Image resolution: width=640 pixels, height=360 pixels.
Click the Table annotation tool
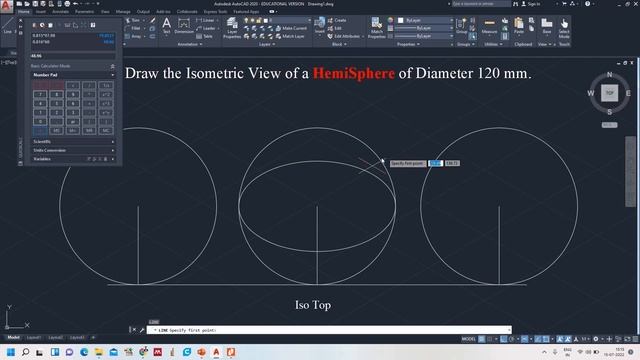[x=204, y=36]
